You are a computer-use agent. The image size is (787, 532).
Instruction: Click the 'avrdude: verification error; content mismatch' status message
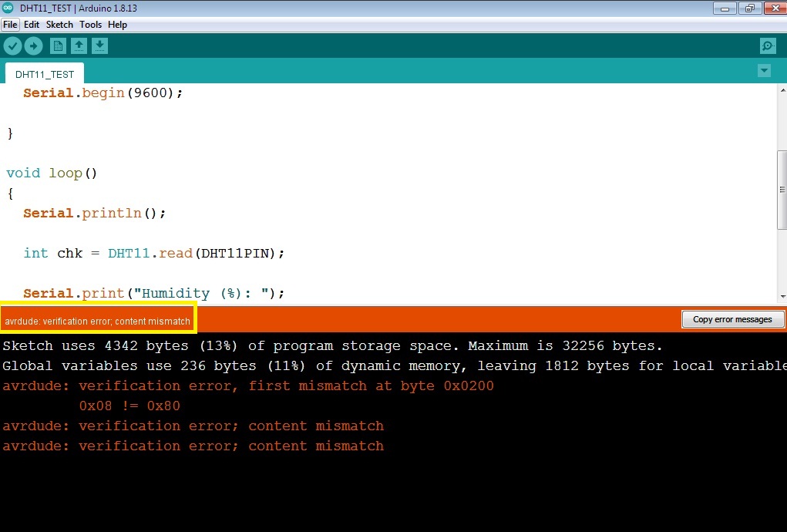(97, 322)
